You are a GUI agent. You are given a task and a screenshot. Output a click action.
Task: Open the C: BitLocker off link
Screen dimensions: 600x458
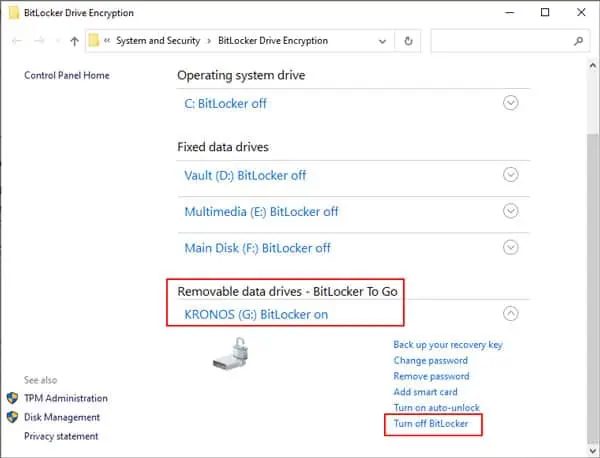(x=225, y=104)
